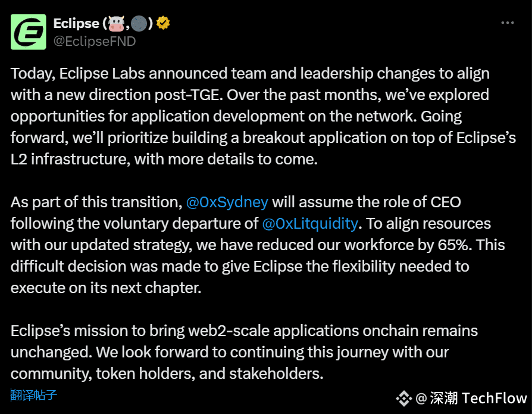Click the "Today, Eclipse Labs announced" line
The image size is (532, 414).
point(250,74)
